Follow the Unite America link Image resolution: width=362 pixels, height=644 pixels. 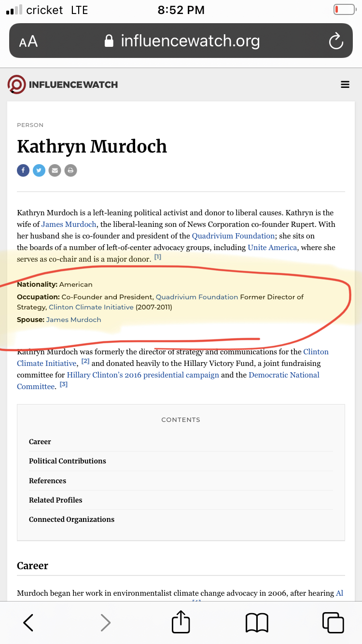point(272,248)
